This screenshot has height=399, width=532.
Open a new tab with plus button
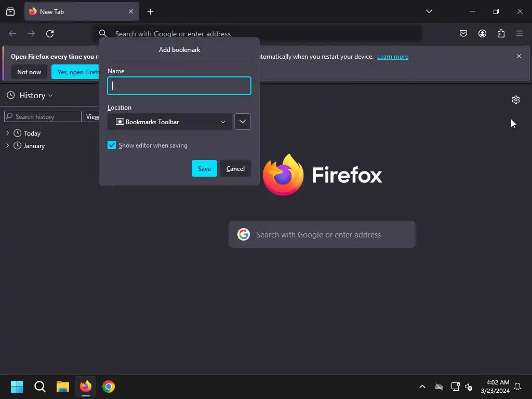150,12
